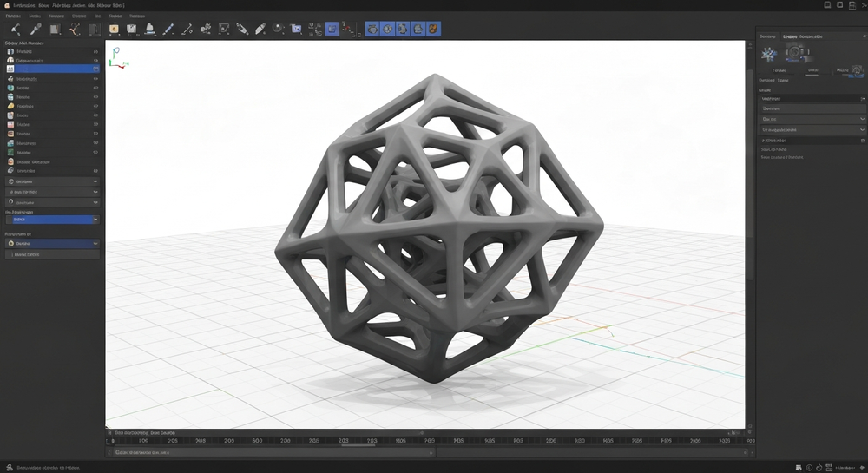Select the white marker tool icon

coord(260,30)
